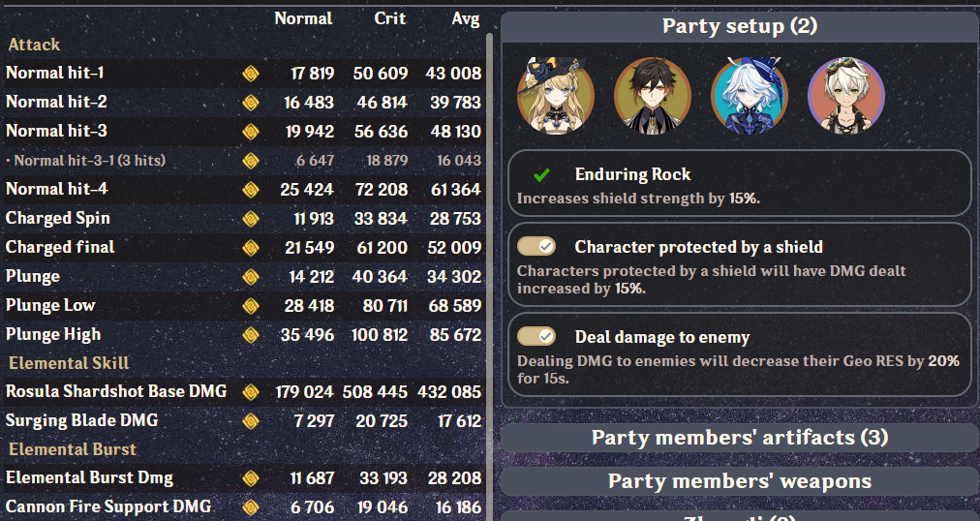980x521 pixels.
Task: Click the Enduring Rock green checkmark
Action: click(542, 175)
